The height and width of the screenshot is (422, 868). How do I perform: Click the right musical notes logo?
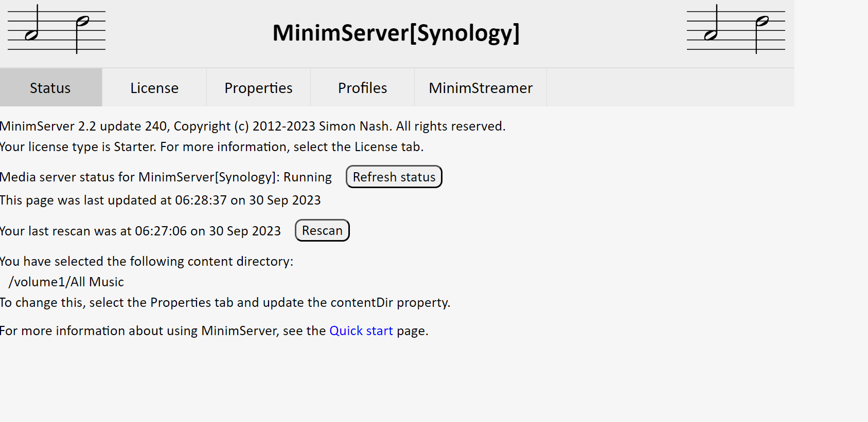[x=736, y=29]
